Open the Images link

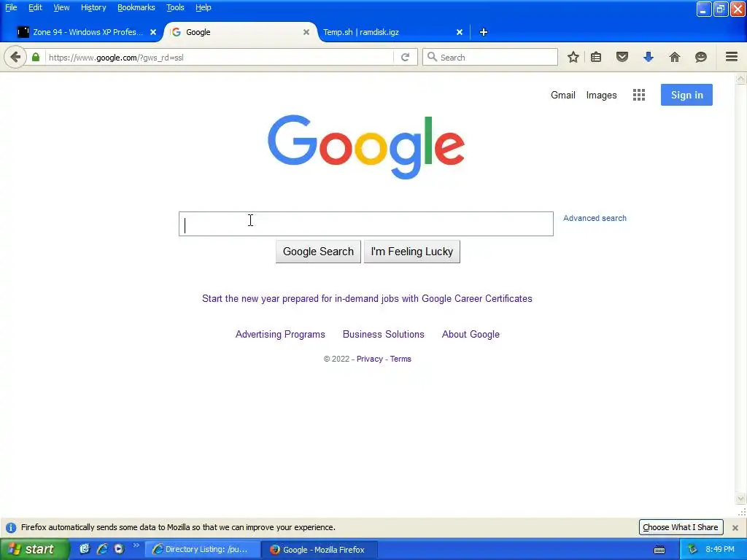[x=601, y=96]
